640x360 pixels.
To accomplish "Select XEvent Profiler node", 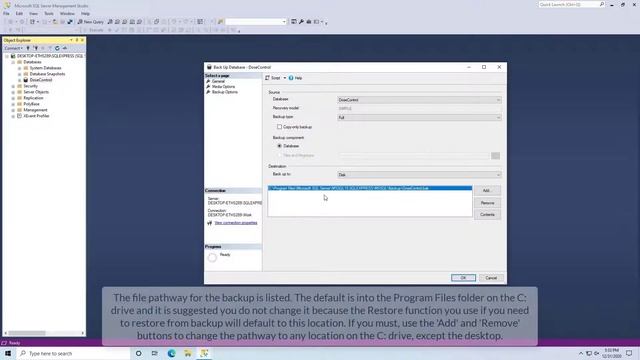I will coord(36,116).
